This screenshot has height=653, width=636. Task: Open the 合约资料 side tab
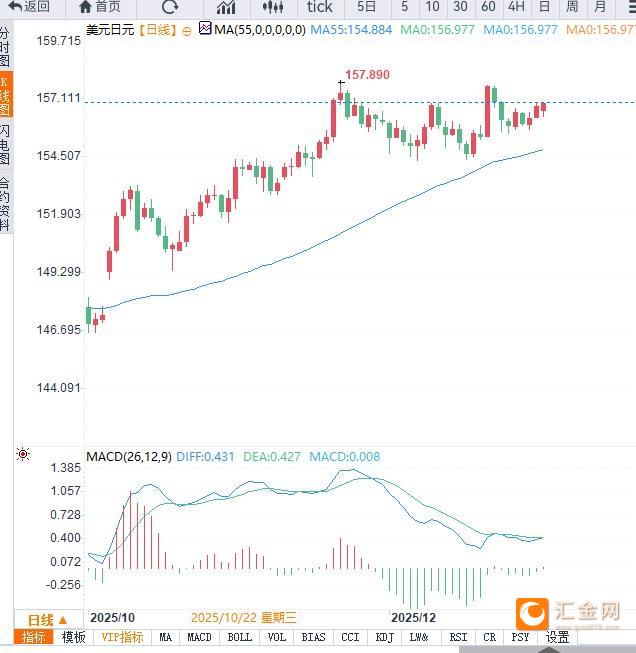click(x=5, y=204)
